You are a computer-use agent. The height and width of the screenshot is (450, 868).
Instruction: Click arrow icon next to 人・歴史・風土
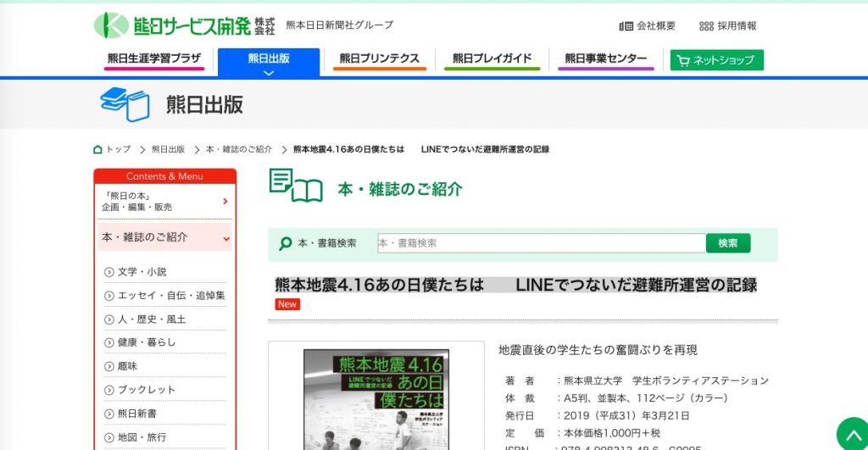coord(109,320)
